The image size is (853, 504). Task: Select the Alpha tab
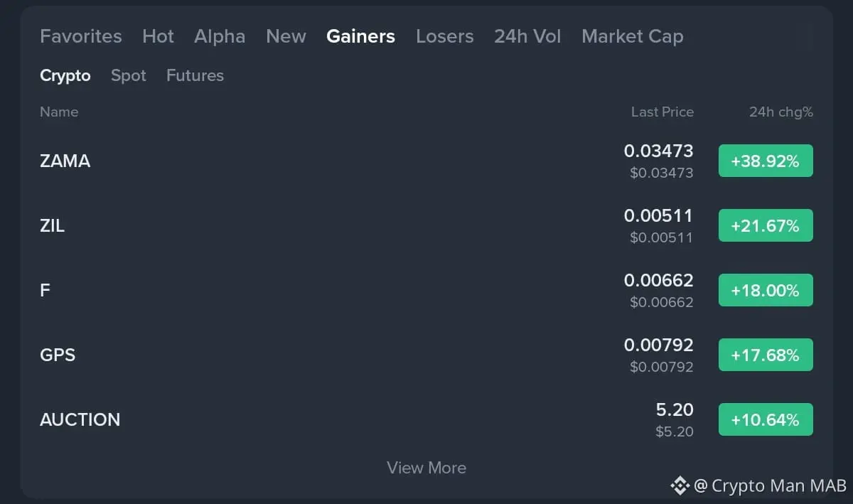pyautogui.click(x=220, y=36)
